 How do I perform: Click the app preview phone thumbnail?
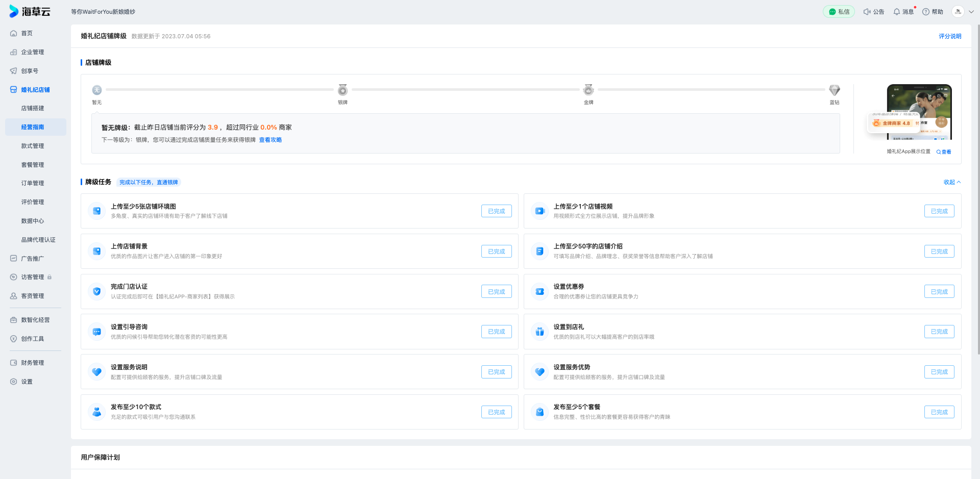point(919,112)
